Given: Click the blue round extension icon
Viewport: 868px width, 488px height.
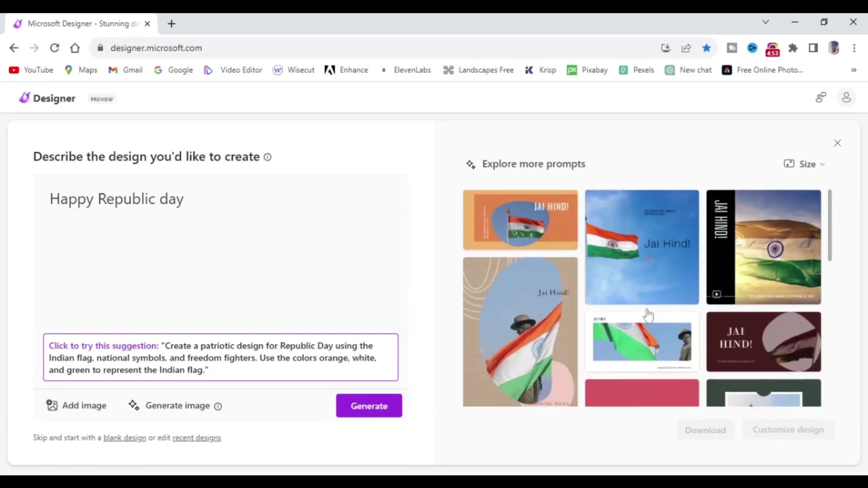Looking at the screenshot, I should click(752, 48).
